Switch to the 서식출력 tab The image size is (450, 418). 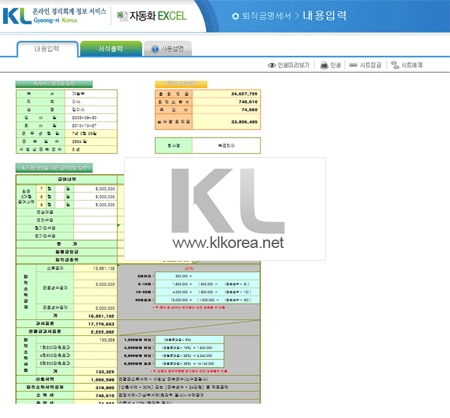click(x=111, y=49)
